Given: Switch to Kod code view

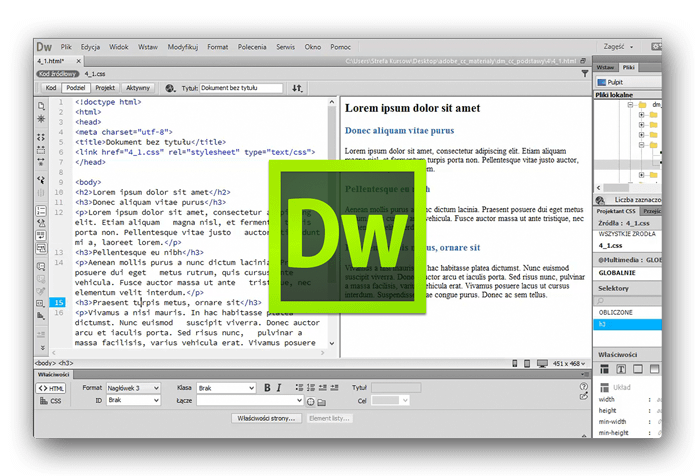Looking at the screenshot, I should click(x=50, y=88).
